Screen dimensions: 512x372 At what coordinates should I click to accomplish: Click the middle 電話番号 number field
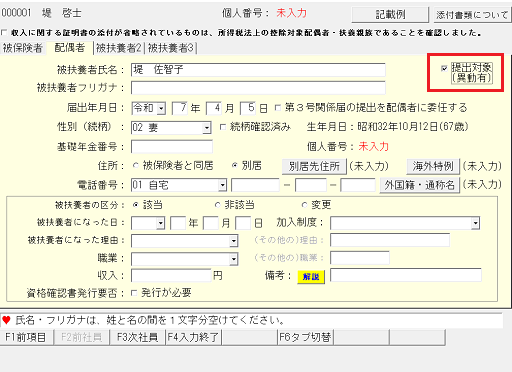point(311,185)
